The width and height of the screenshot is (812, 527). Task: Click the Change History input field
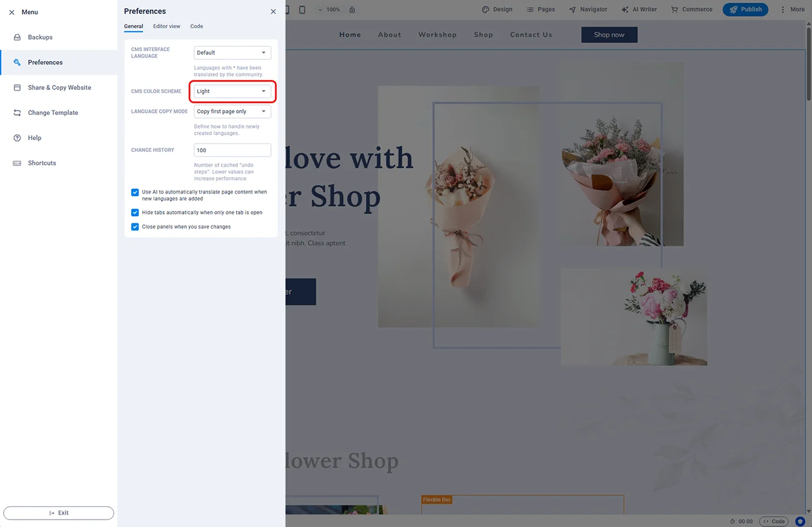[x=232, y=150]
